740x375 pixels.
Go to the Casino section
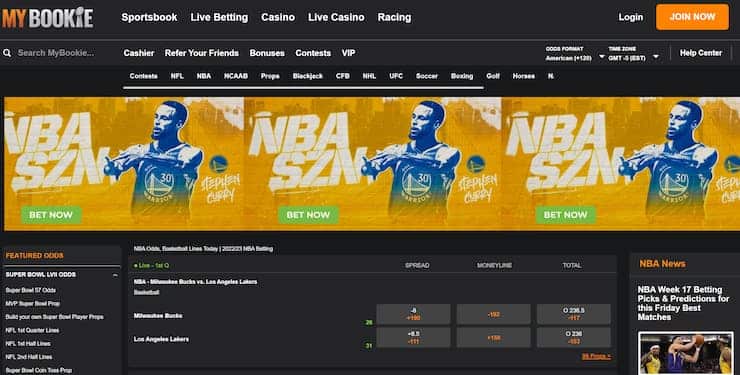click(x=278, y=17)
